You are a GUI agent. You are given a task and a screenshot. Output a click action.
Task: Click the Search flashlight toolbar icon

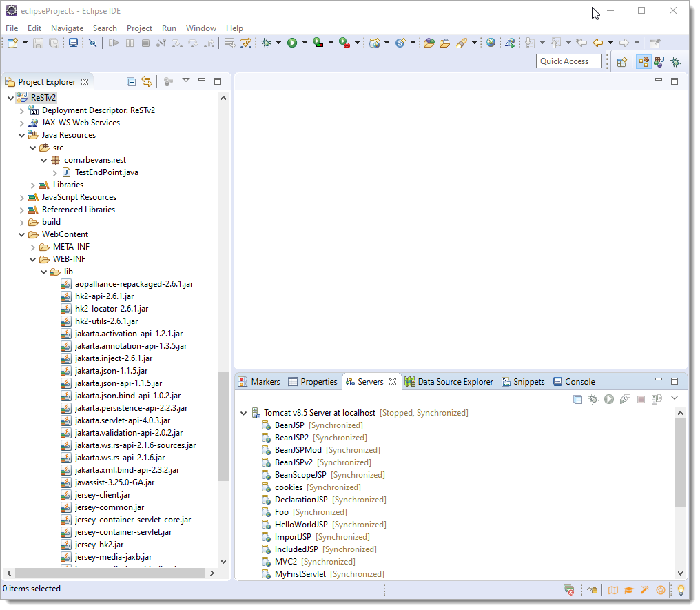pos(461,43)
